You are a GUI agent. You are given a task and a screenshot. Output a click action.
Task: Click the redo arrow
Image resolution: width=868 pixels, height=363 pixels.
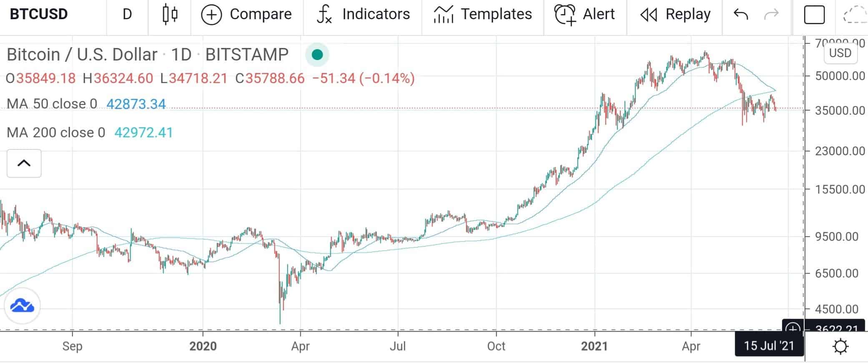click(x=770, y=14)
